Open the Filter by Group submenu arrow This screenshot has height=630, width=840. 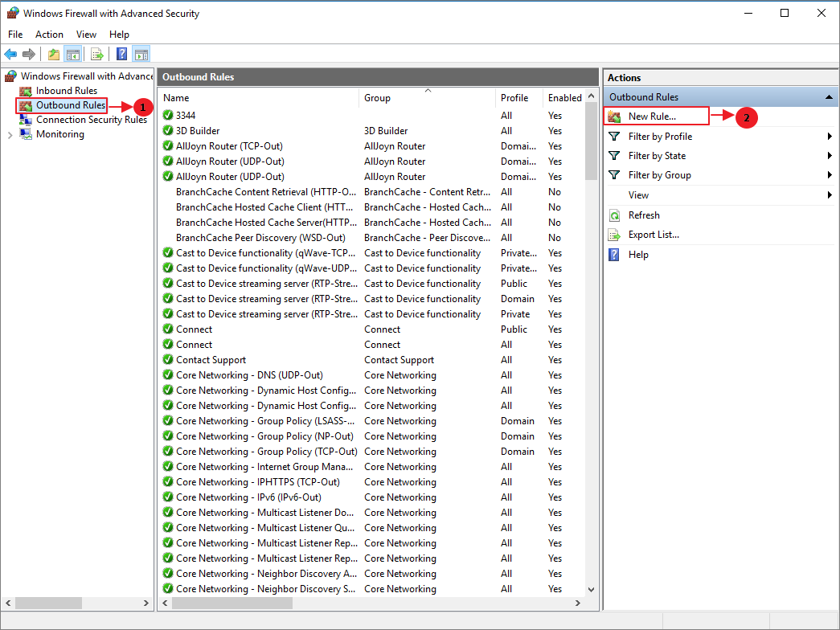point(830,175)
